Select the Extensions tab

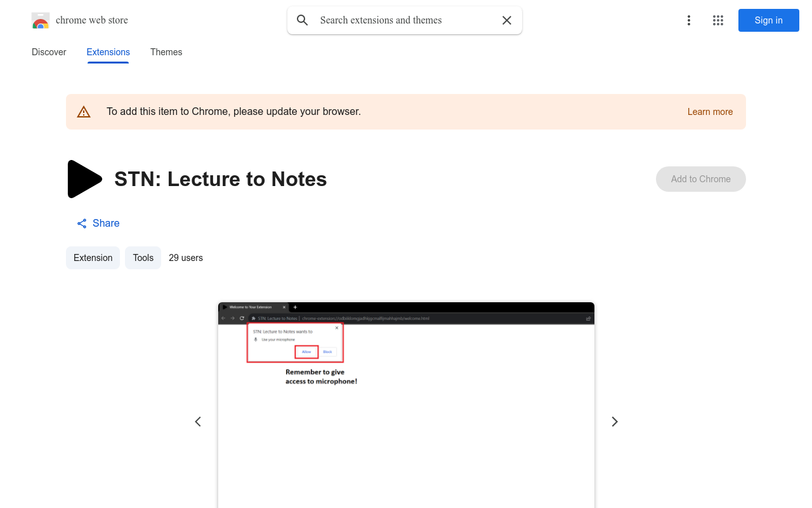(x=108, y=52)
